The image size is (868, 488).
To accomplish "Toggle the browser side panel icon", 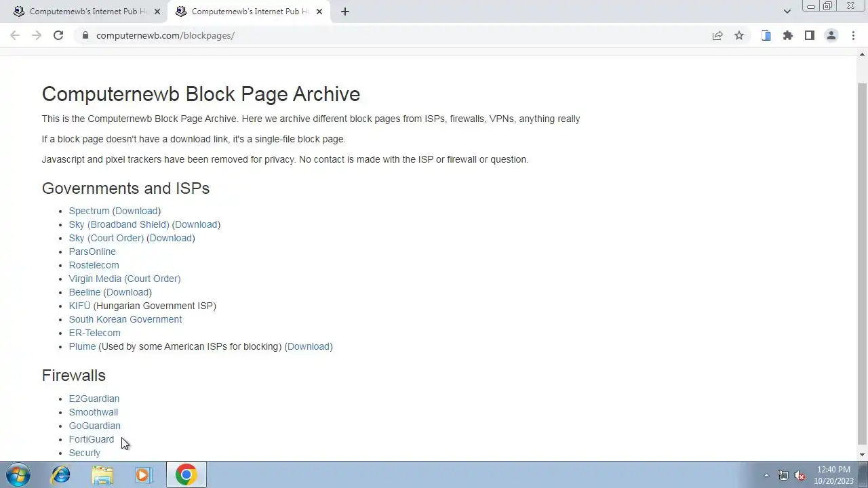I will click(810, 35).
